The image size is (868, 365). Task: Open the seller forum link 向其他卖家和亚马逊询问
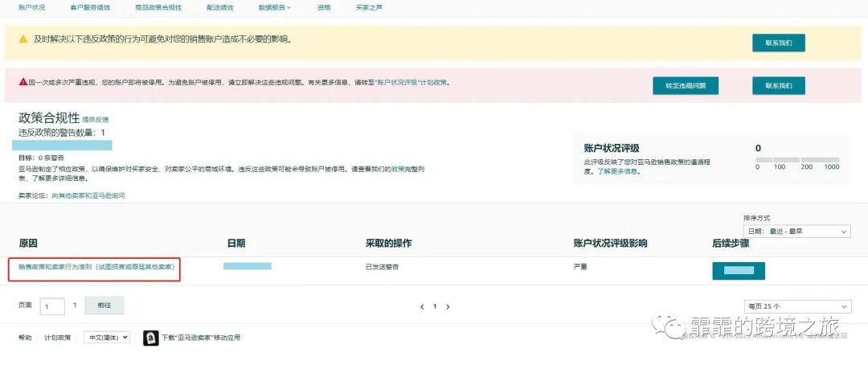pyautogui.click(x=88, y=195)
